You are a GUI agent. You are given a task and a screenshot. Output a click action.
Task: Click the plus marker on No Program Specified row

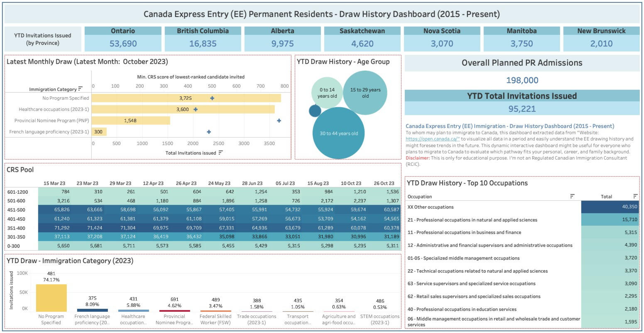point(212,98)
